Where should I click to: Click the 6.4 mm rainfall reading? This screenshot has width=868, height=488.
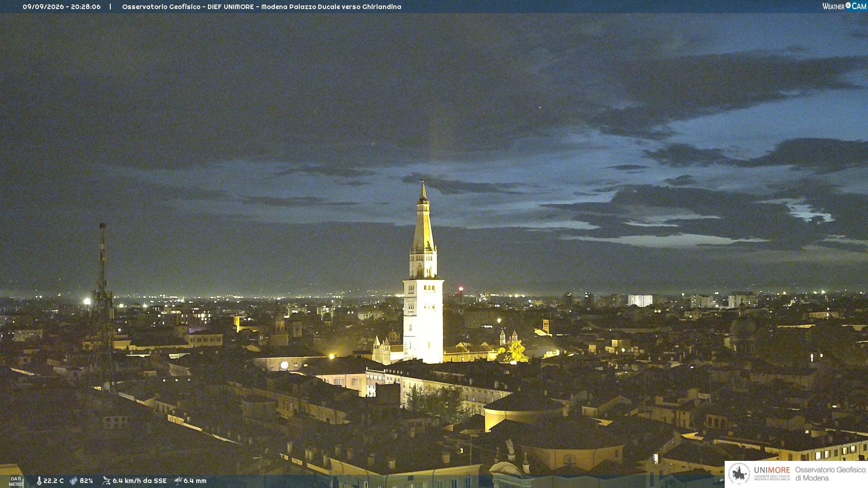click(195, 481)
